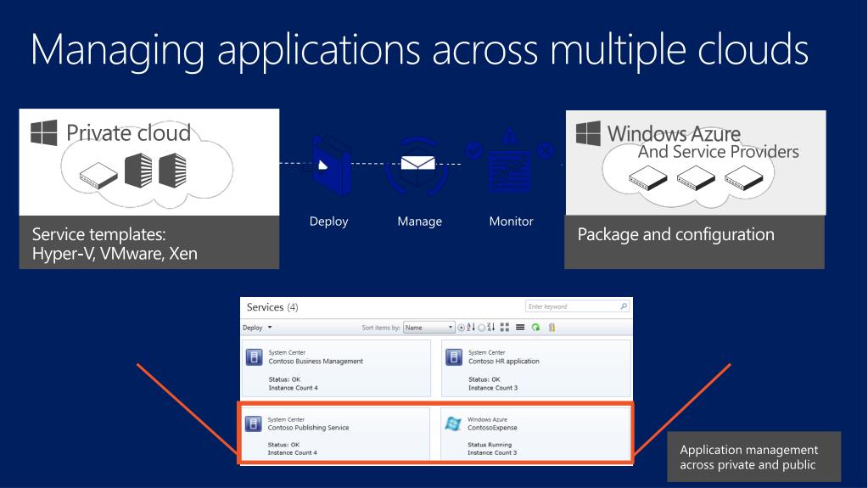The width and height of the screenshot is (868, 488).
Task: Open the Deploy dropdown menu
Action: [257, 328]
